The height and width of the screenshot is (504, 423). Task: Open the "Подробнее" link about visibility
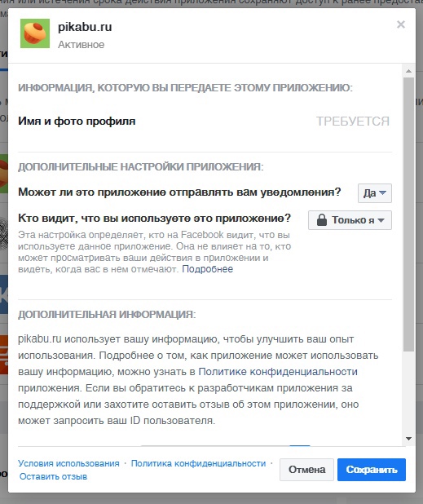(208, 269)
